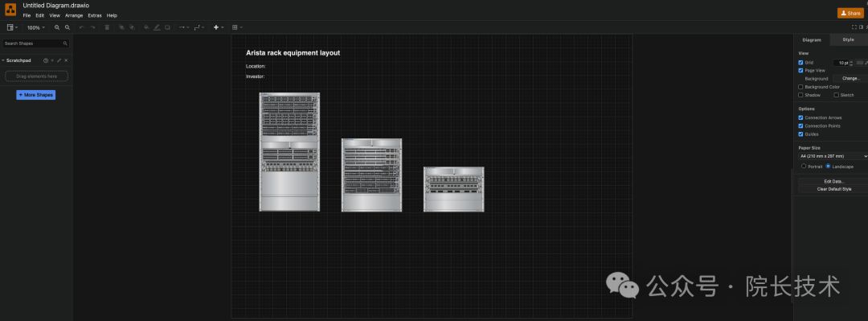Click the edit scratchpad pencil icon
The width and height of the screenshot is (868, 321).
(x=59, y=60)
